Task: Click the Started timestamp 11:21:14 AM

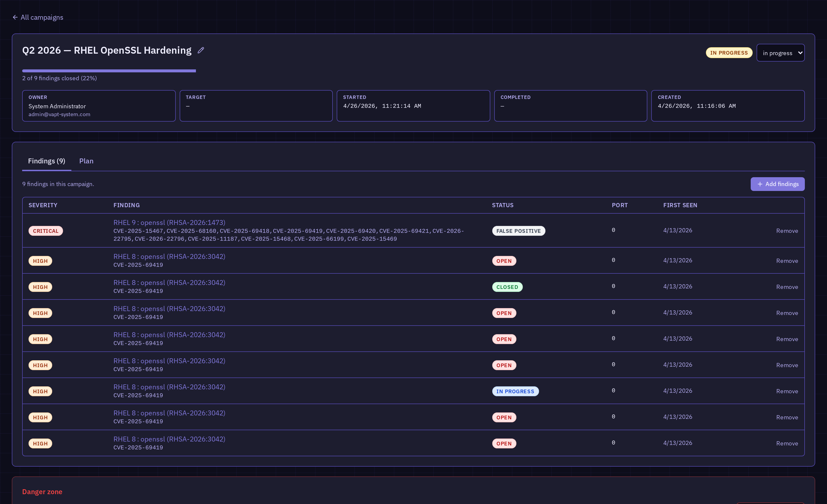Action: [382, 106]
